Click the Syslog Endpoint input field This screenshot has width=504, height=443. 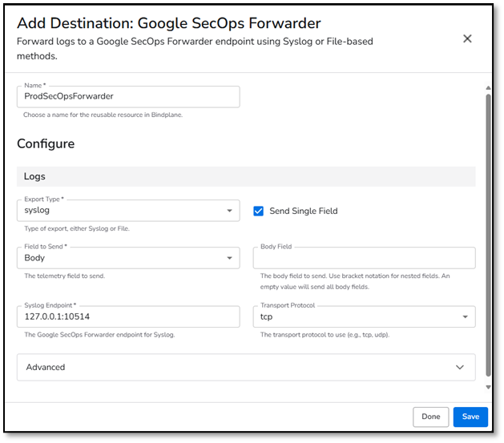128,316
